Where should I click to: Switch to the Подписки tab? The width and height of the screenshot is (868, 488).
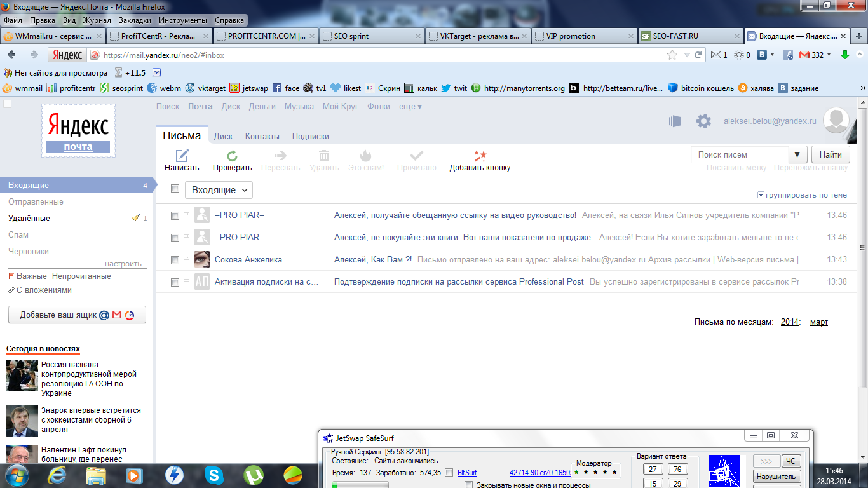coord(311,136)
